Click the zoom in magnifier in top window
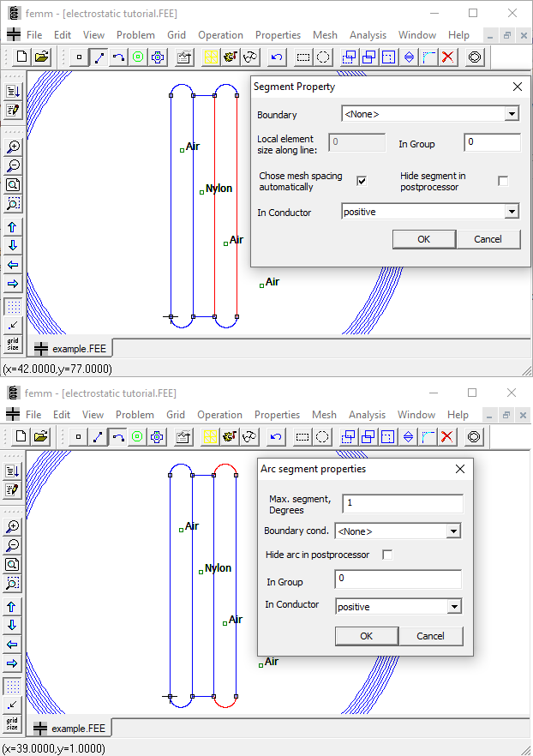This screenshot has height=756, width=533. (x=13, y=147)
